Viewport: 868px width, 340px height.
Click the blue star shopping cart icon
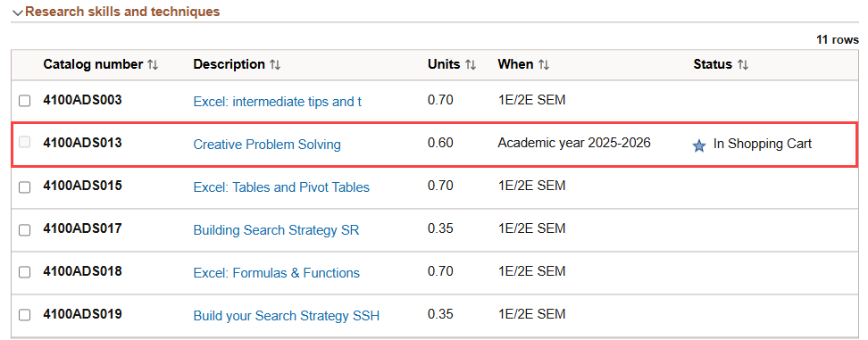(699, 145)
